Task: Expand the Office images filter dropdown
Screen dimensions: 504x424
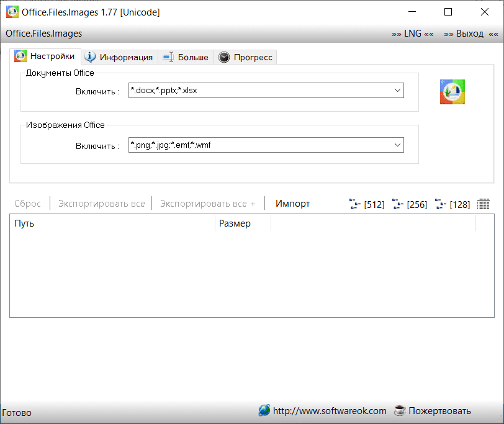Action: 397,145
